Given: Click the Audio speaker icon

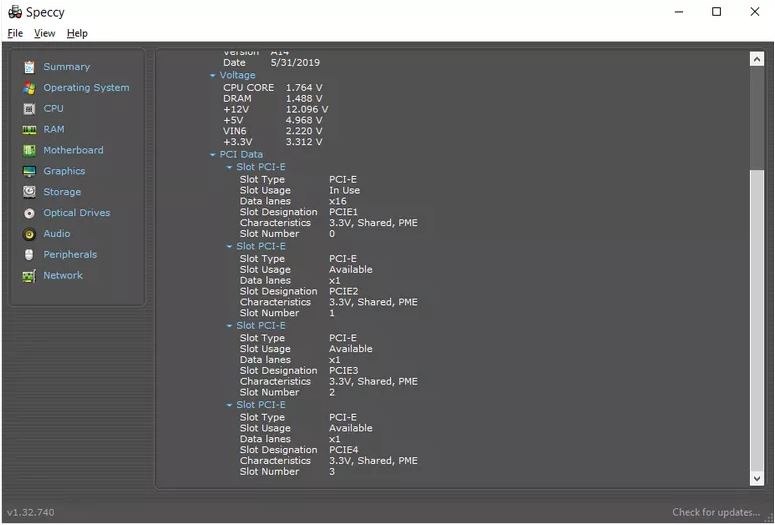Looking at the screenshot, I should pos(29,234).
